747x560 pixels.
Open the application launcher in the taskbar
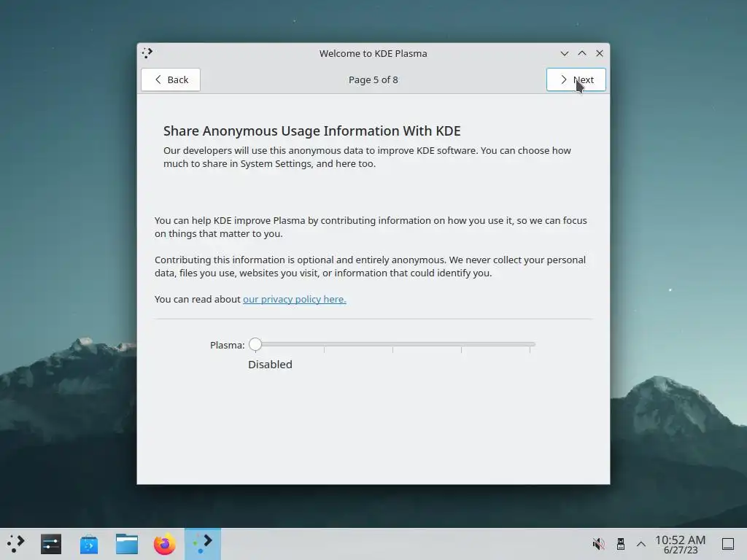click(x=16, y=544)
